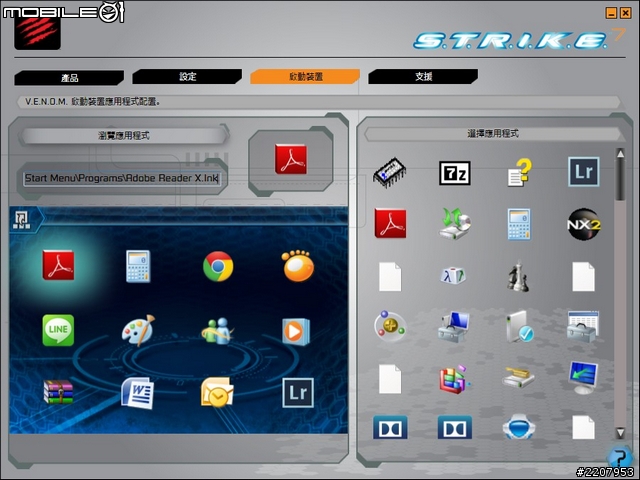The height and width of the screenshot is (480, 640).
Task: Open the 支援 tab
Action: 423,76
